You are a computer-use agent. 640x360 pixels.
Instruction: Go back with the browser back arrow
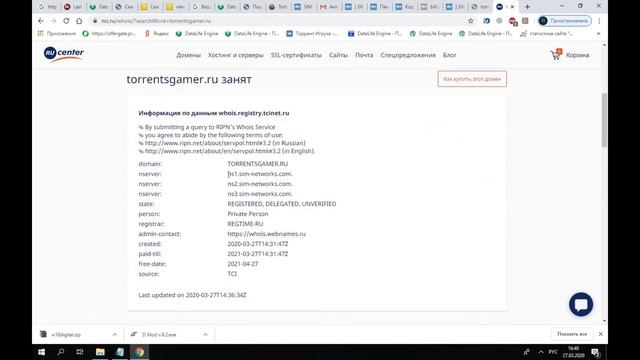coord(41,21)
